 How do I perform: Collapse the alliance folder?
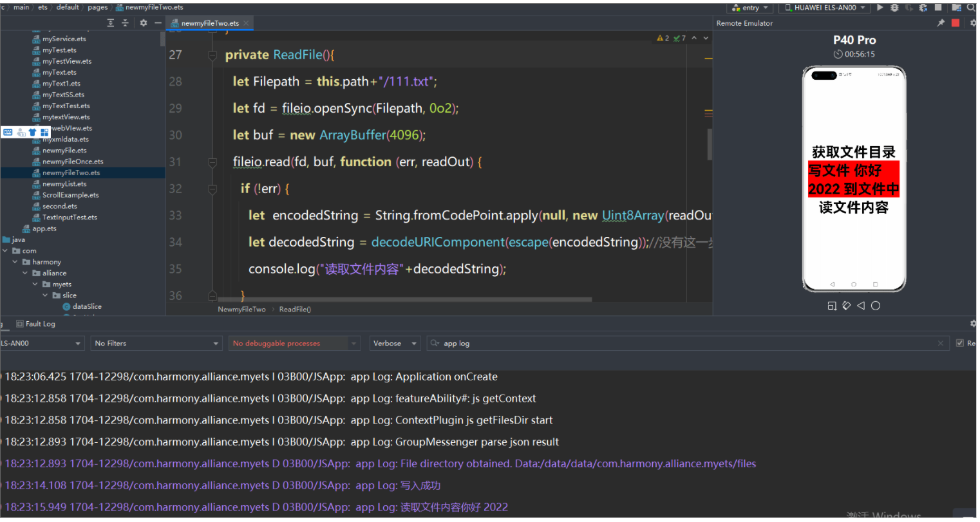tap(25, 274)
